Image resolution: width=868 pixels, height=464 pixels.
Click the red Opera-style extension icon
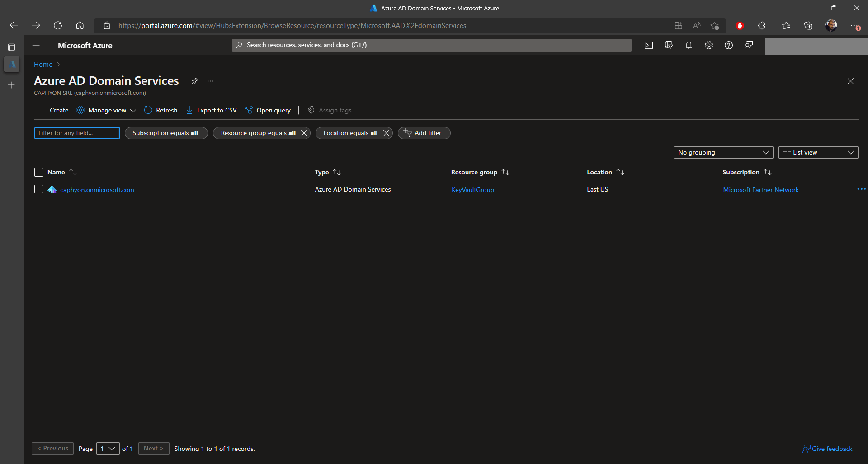740,26
